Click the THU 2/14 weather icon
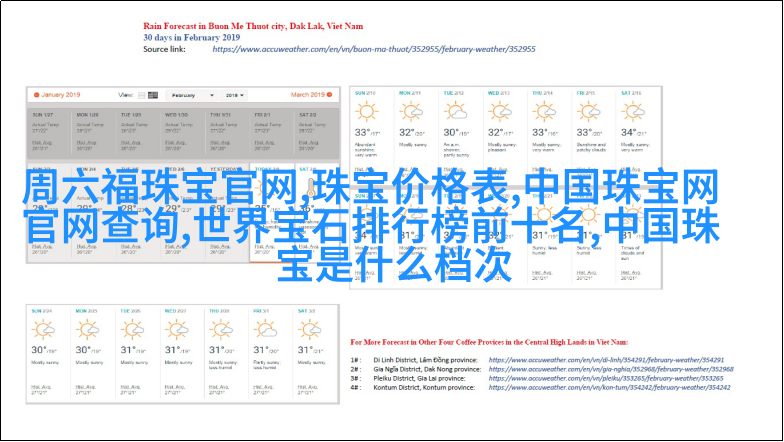This screenshot has width=784, height=442. click(544, 112)
